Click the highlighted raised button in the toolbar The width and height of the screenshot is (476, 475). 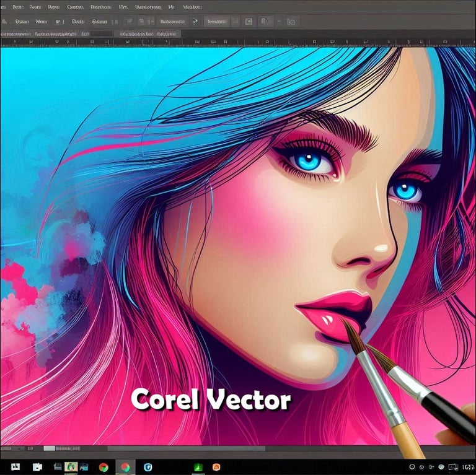point(217,22)
